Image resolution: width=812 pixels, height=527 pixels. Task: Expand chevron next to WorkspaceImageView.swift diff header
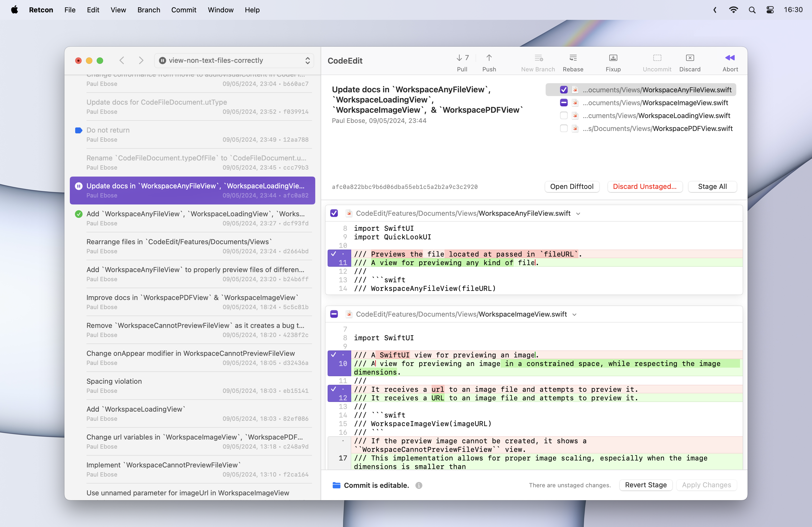click(x=575, y=315)
